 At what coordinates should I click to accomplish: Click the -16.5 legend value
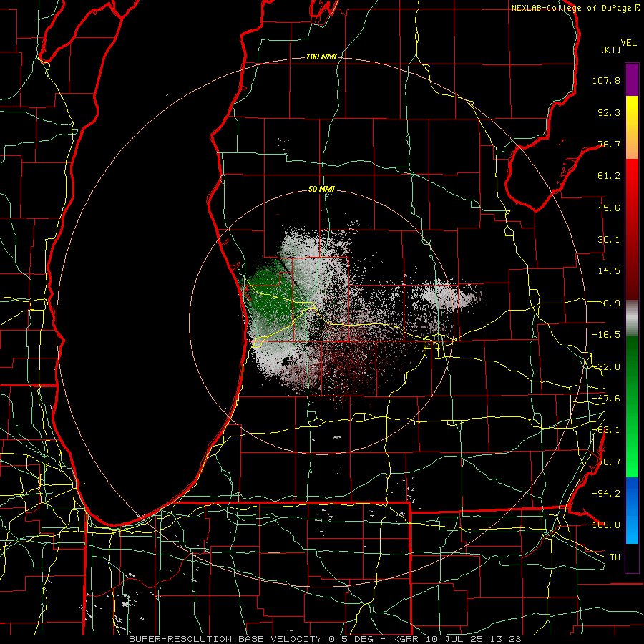pos(606,335)
